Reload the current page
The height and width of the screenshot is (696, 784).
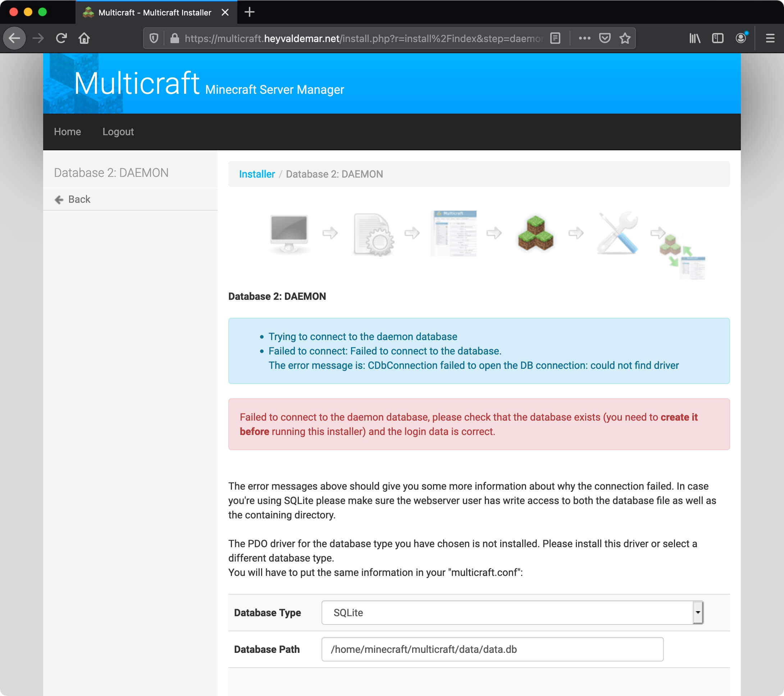point(61,38)
